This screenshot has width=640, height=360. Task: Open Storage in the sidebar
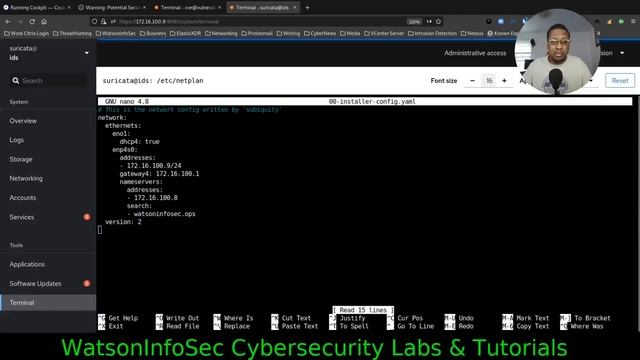[48, 159]
